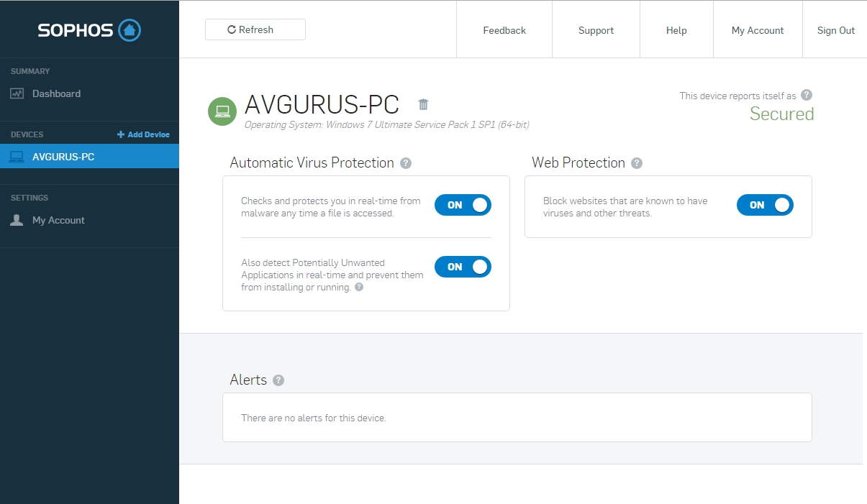Delete device using the trash icon

tap(423, 104)
